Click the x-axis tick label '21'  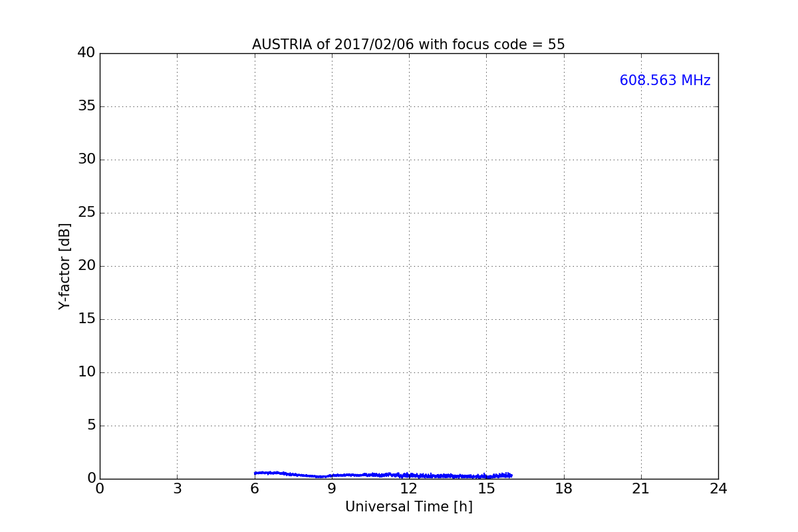[x=641, y=489]
